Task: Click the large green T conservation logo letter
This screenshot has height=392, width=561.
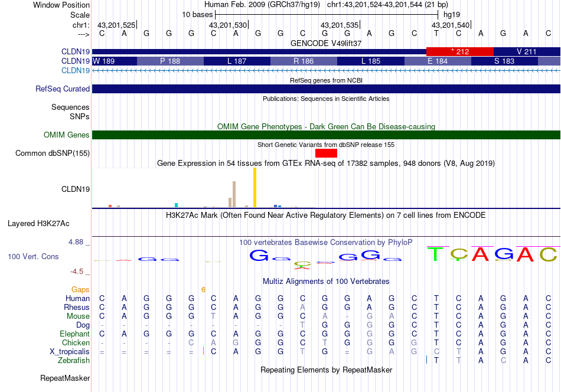Action: [435, 254]
